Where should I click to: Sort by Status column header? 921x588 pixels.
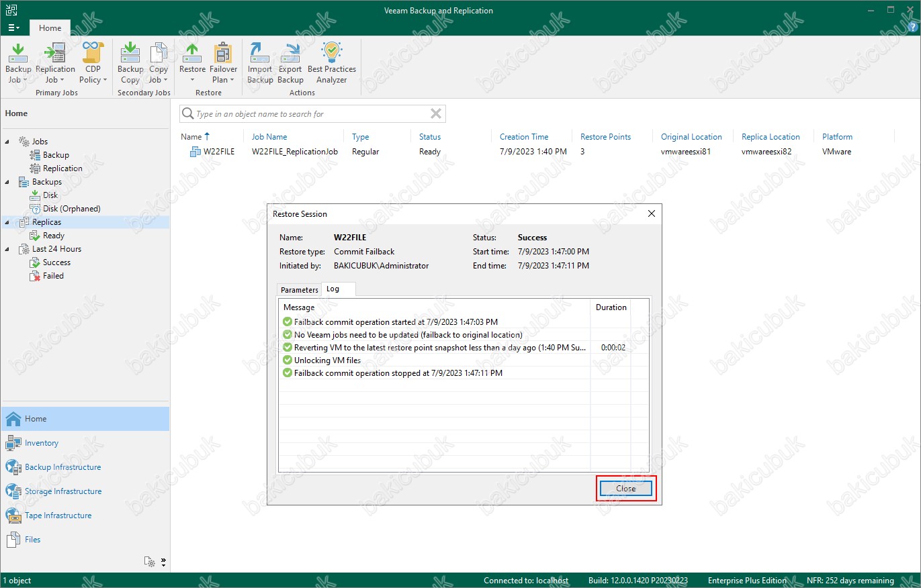[x=430, y=137]
